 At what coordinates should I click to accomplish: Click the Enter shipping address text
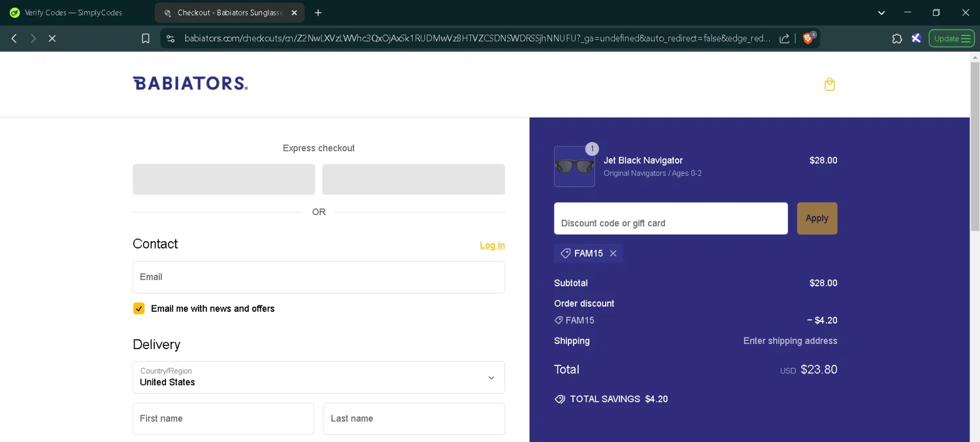(790, 341)
